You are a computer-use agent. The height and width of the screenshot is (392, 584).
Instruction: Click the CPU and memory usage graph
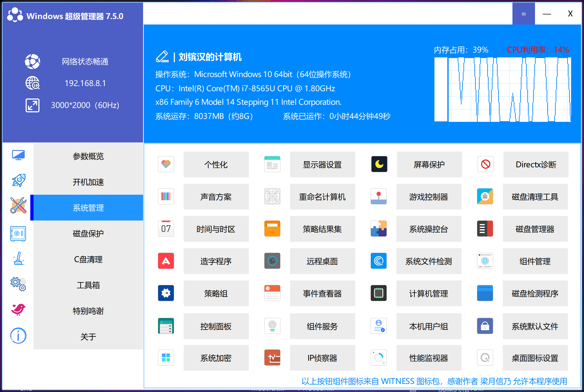(x=503, y=90)
